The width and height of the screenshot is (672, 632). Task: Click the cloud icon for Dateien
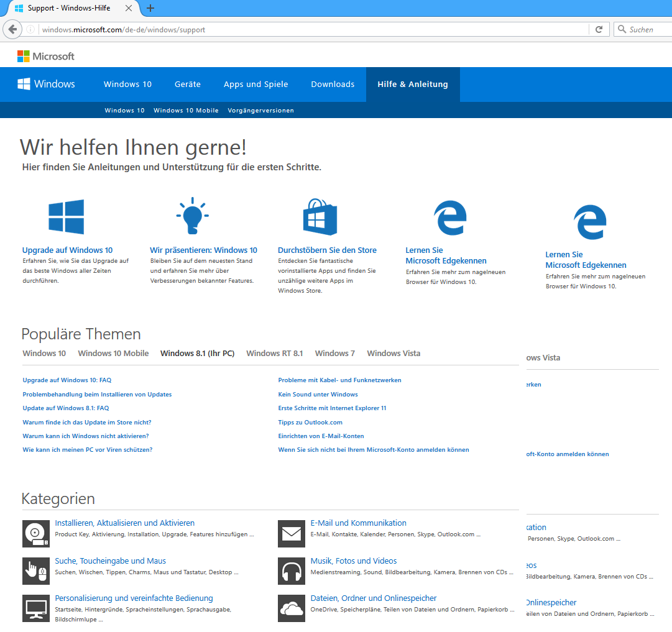292,608
